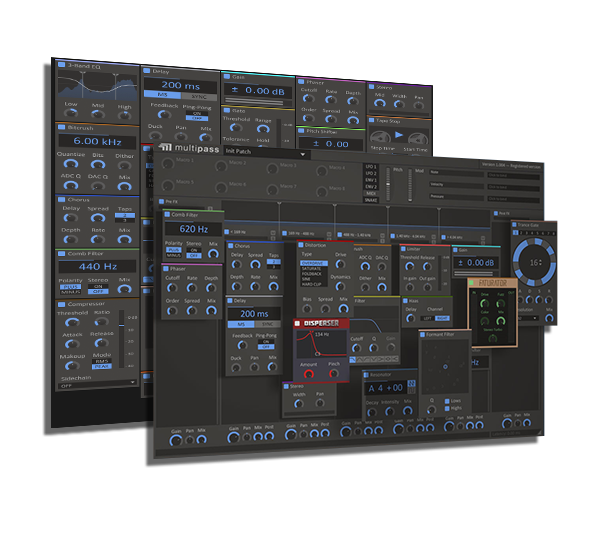Set Compressor mode to PEAK
This screenshot has height=543, width=600.
(x=101, y=366)
